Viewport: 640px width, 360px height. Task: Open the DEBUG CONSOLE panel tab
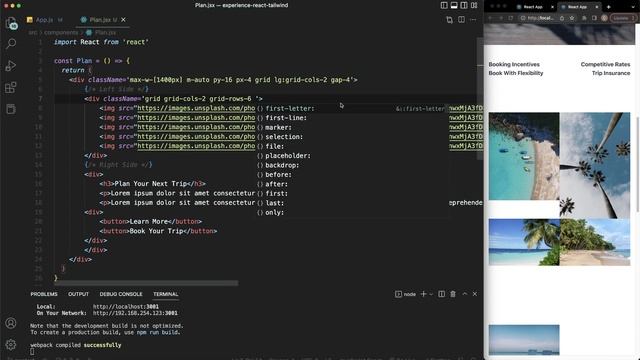(121, 294)
